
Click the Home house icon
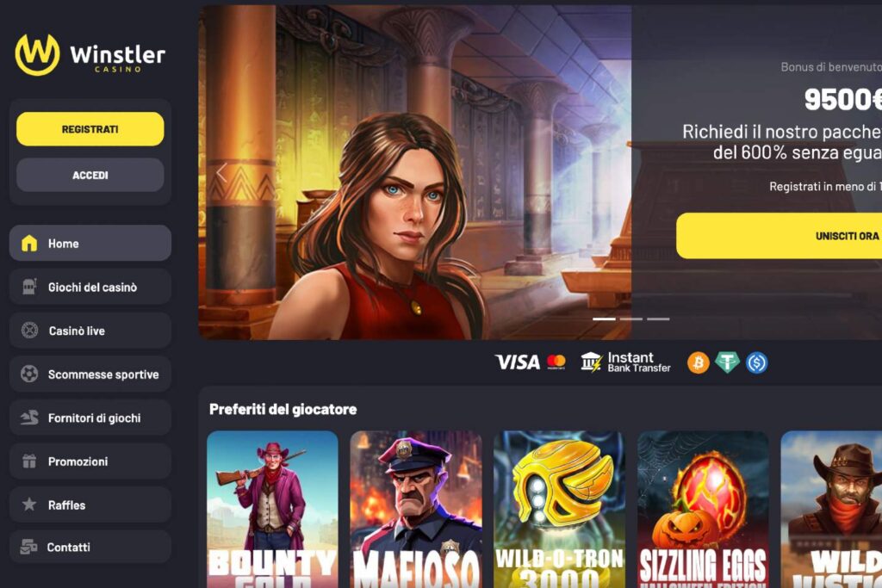29,243
